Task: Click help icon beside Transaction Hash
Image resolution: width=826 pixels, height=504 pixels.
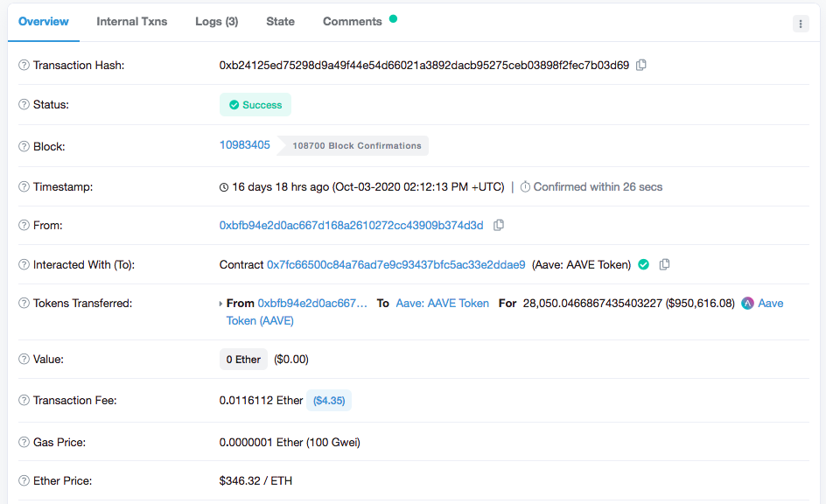Action: [24, 65]
